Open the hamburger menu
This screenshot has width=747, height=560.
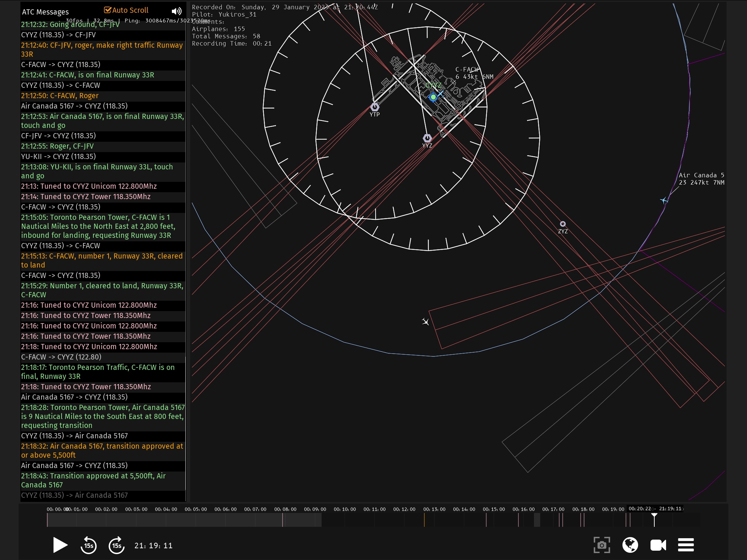686,545
